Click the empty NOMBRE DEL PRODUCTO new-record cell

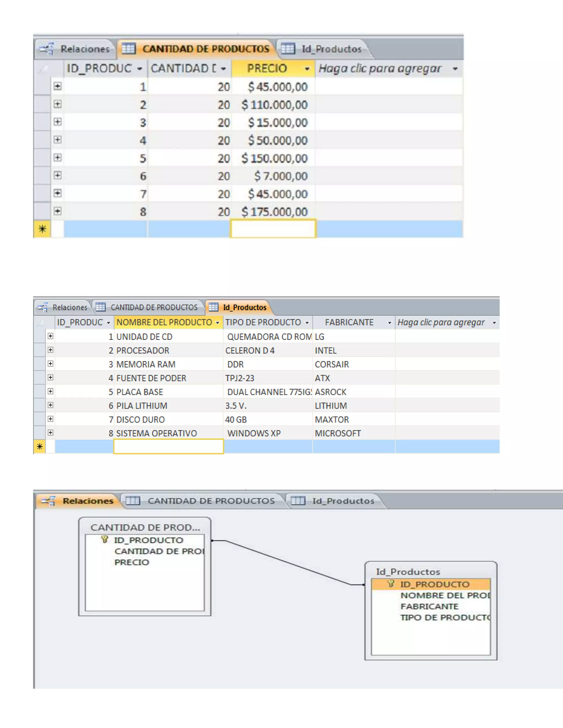click(169, 446)
